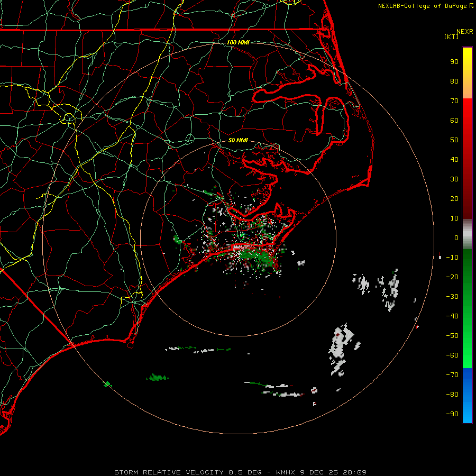This screenshot has height=476, width=476.
Task: Click the 0.5 DEG elevation text in caption
Action: [245, 472]
